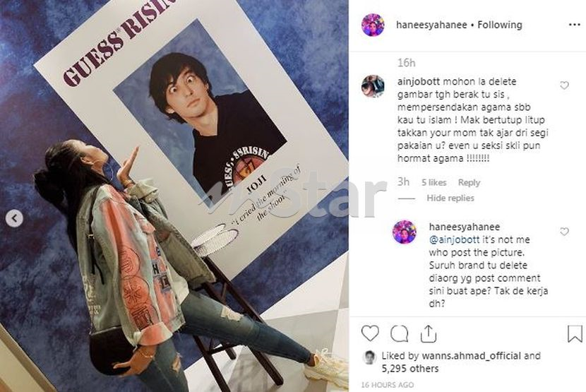Go to the previous photo arrow
Viewport: 586px width, 392px height.
click(14, 218)
